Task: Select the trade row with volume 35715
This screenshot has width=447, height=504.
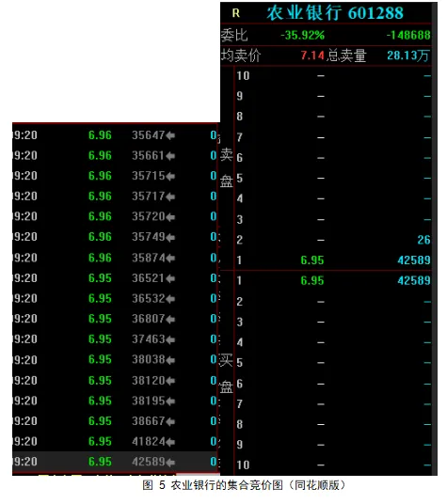Action: click(x=116, y=176)
